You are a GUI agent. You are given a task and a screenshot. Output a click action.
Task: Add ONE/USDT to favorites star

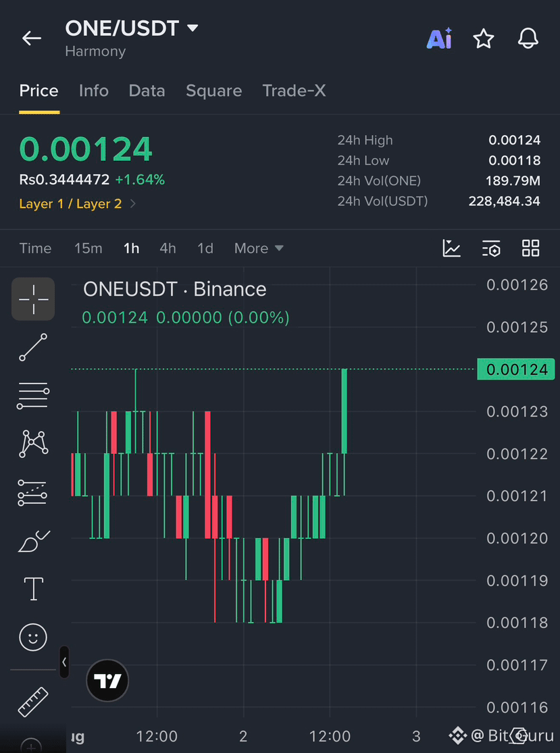484,38
